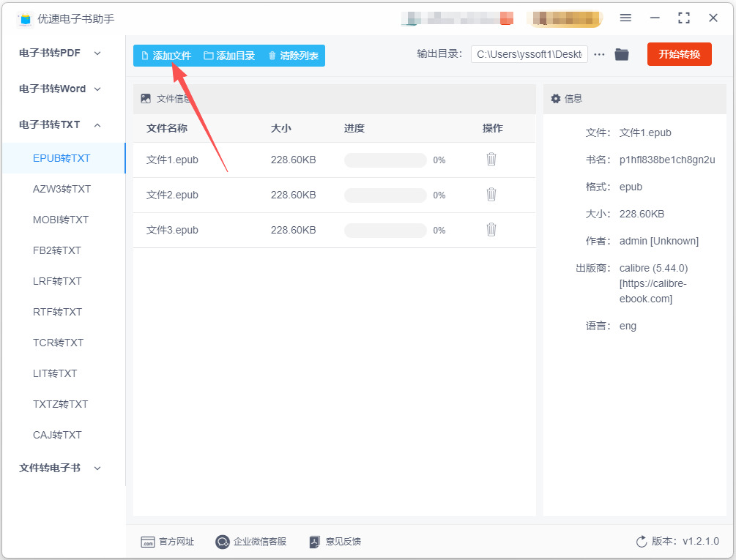Click the 官方网址 .com icon

[x=147, y=542]
